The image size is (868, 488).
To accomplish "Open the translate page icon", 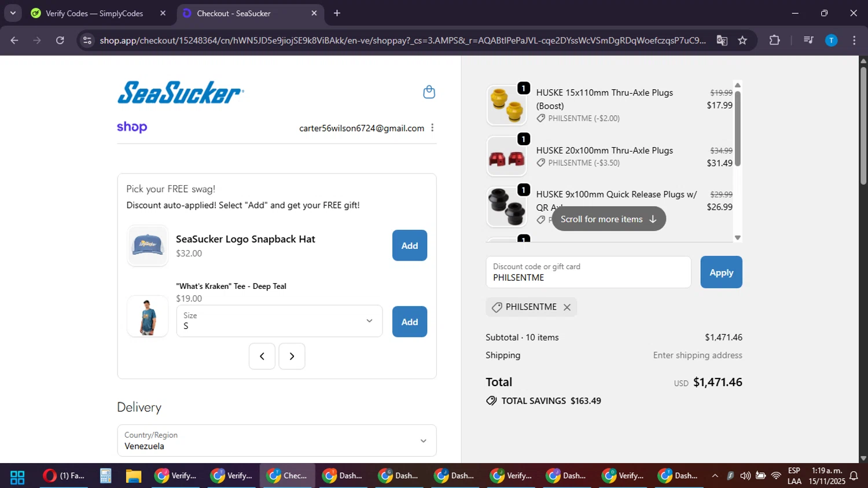I will point(722,41).
